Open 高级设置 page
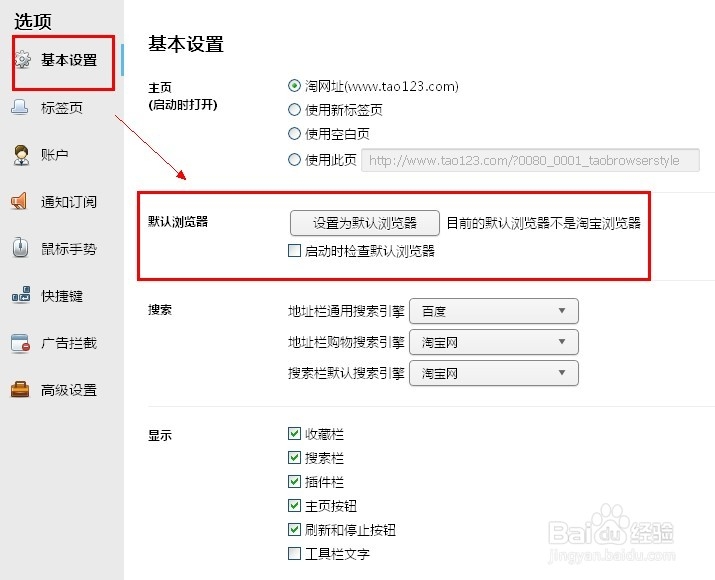Screen dimensions: 715x580 [x=68, y=390]
